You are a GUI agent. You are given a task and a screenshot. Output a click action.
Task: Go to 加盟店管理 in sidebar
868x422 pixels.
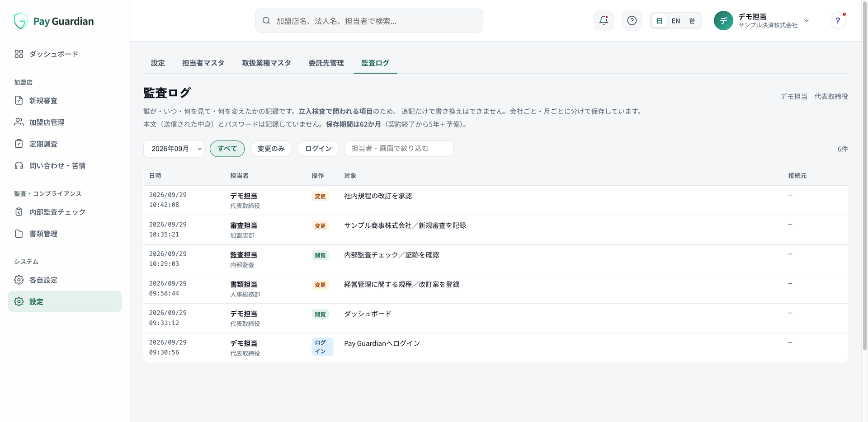coord(65,122)
